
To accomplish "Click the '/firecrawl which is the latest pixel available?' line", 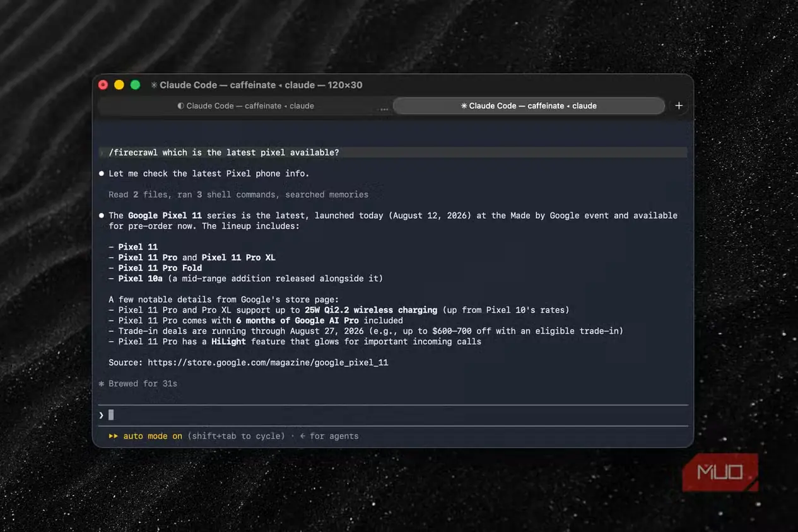I will click(x=393, y=153).
